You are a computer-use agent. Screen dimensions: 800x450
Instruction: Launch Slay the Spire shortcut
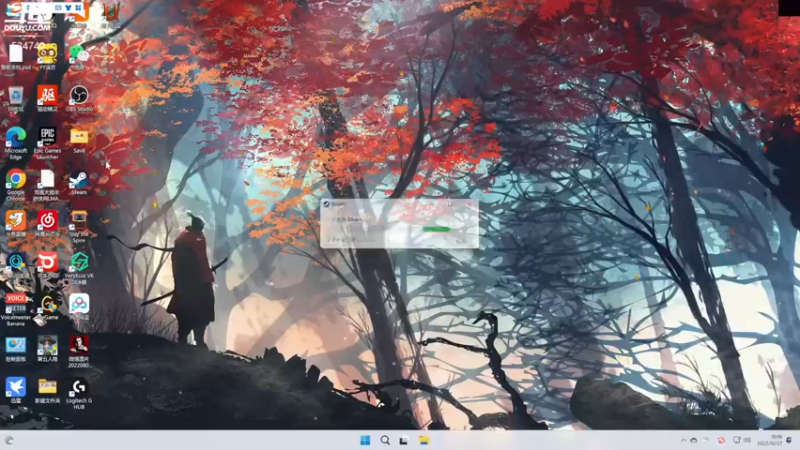pos(79,226)
